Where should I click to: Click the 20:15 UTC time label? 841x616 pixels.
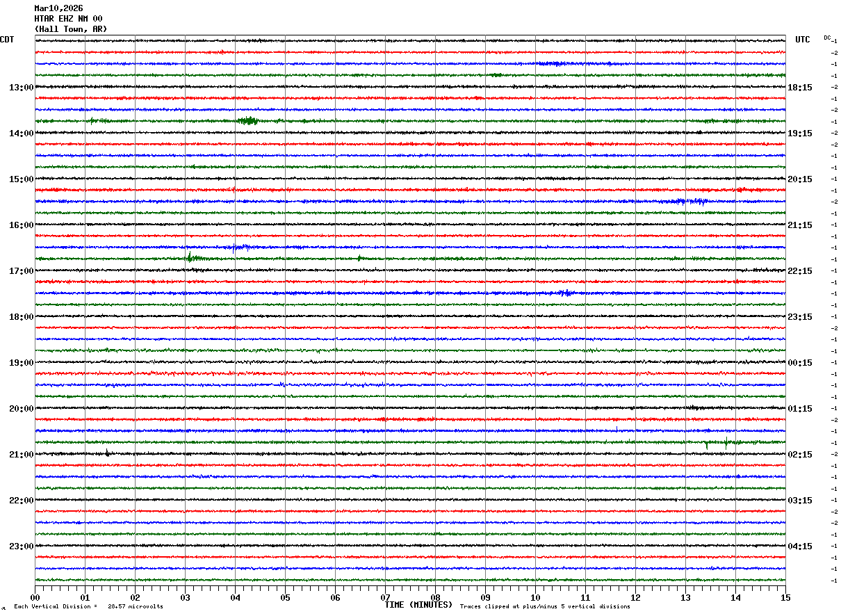pos(800,179)
